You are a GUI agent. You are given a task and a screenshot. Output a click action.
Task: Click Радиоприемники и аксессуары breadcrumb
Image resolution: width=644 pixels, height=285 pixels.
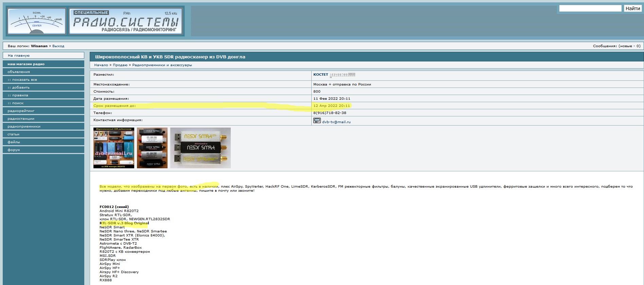[x=162, y=65]
